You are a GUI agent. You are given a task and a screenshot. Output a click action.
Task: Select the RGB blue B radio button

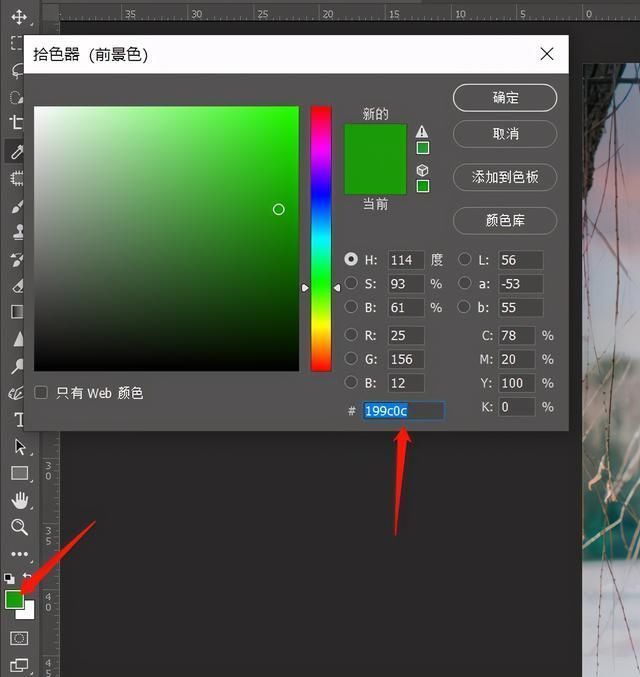351,382
